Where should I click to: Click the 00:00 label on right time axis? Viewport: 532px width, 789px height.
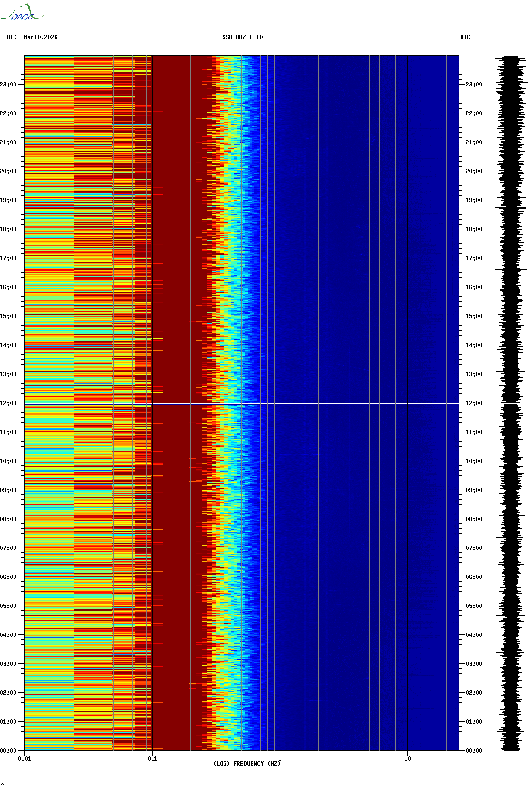click(x=474, y=751)
